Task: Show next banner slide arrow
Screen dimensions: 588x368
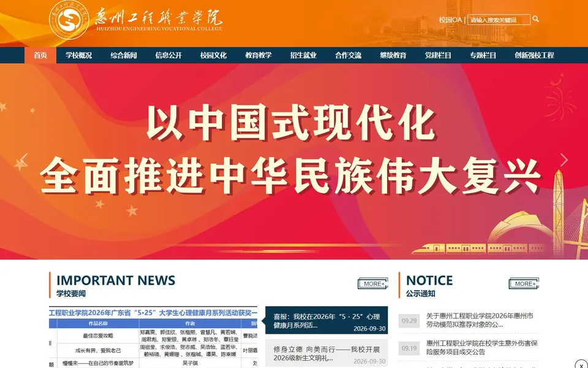Action: tap(564, 160)
